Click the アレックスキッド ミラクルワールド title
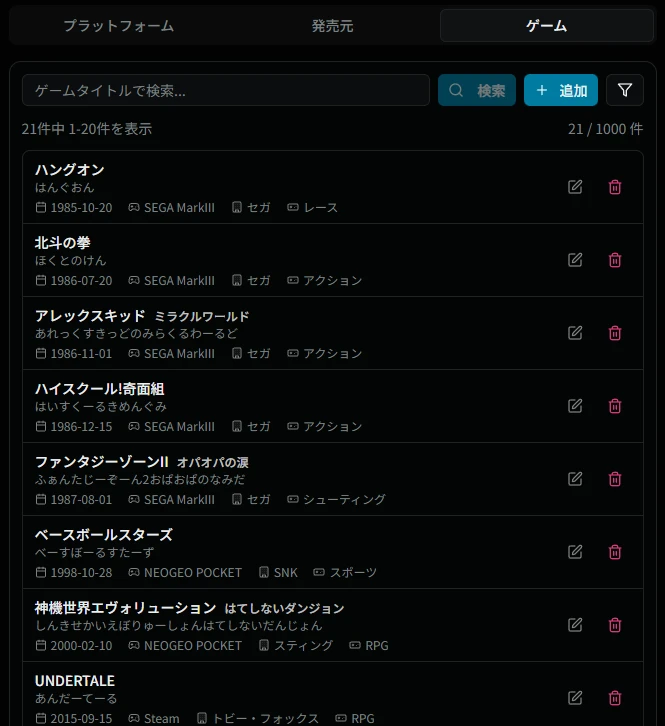Viewport: 665px width, 726px height. pos(142,316)
